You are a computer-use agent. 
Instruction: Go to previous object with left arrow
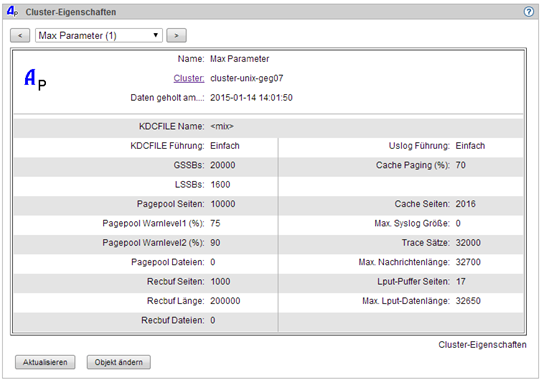point(20,35)
